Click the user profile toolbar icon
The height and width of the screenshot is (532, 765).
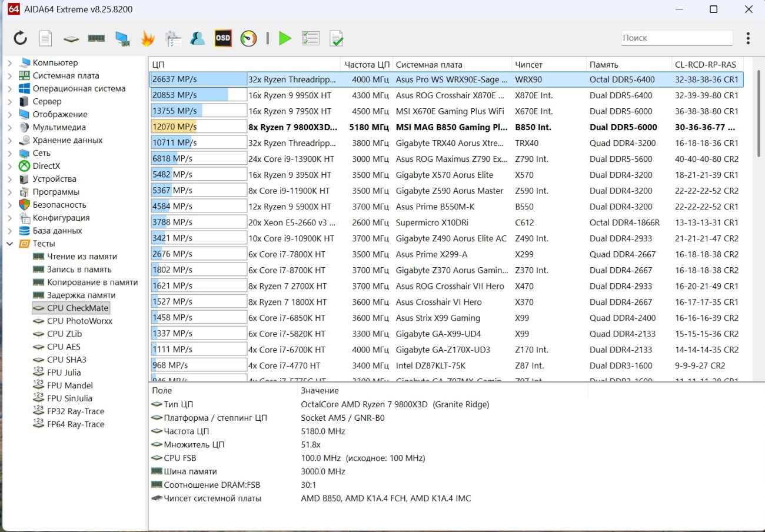tap(198, 39)
